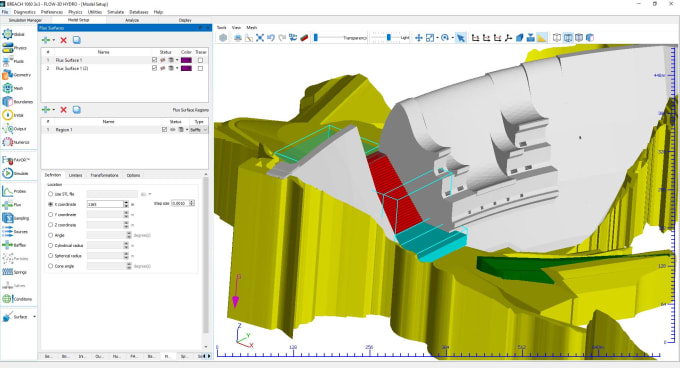
Task: Run the FAVOR tool
Action: (8, 160)
